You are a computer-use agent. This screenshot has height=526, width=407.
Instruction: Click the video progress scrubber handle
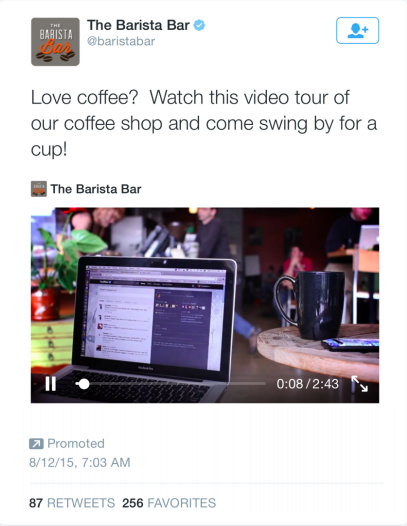[83, 384]
